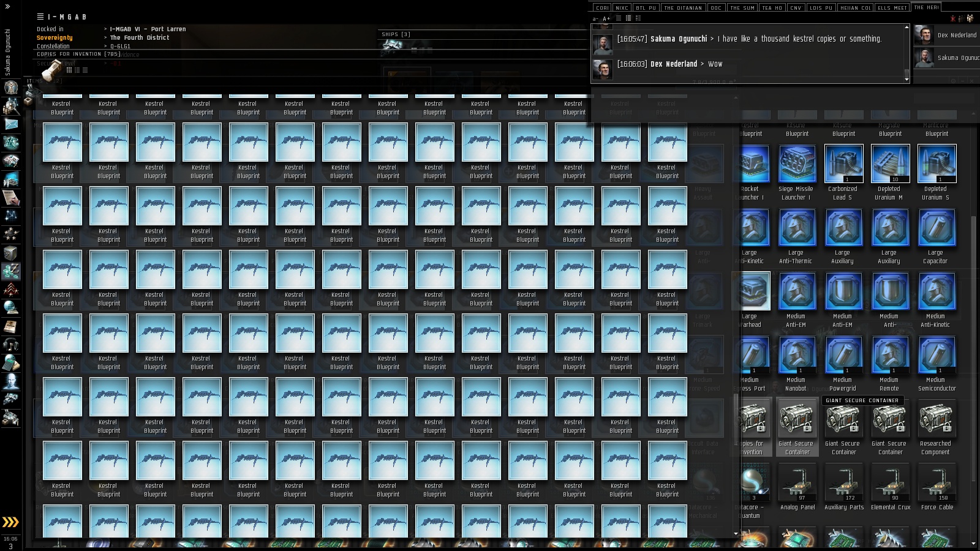Select the Siege Missile Launcher I item

point(797,163)
